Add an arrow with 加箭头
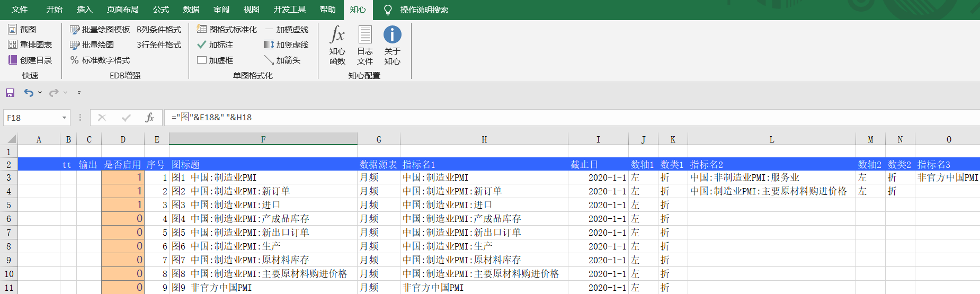The image size is (980, 294). point(282,60)
